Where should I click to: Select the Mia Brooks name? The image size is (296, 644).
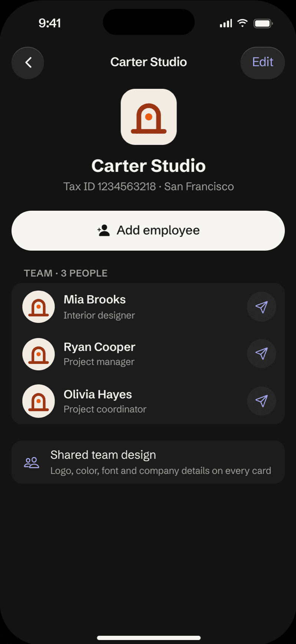click(95, 299)
